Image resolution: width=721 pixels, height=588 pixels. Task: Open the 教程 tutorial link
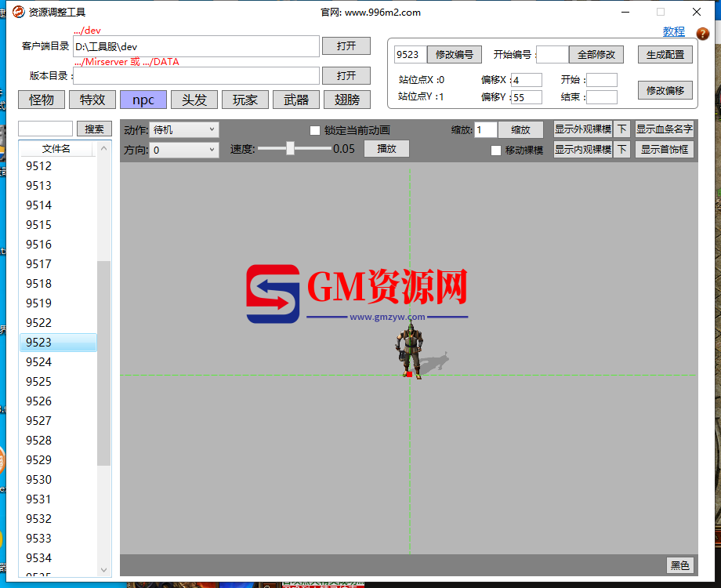[674, 31]
